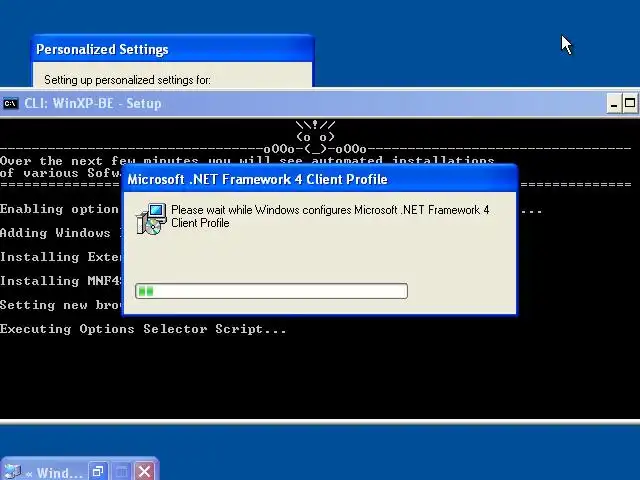Select the Microsoft .NET Framework 4 Client Profile title bar
This screenshot has width=640, height=480.
click(320, 179)
